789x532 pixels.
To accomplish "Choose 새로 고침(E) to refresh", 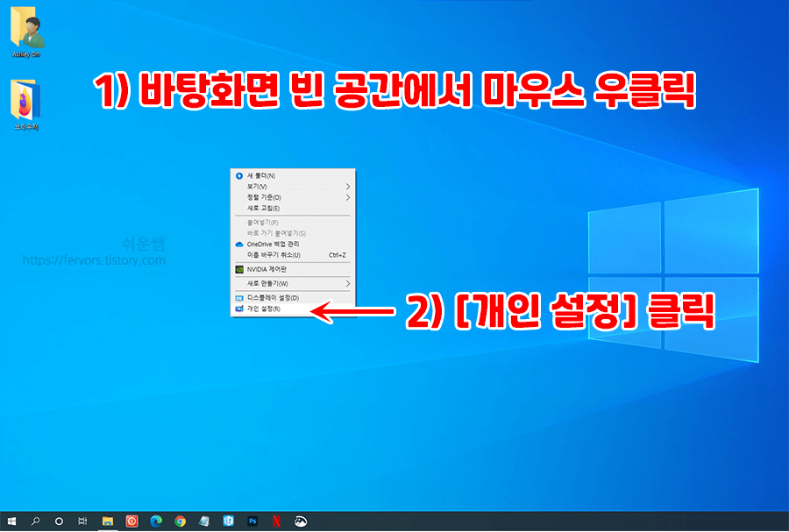I will (x=293, y=209).
